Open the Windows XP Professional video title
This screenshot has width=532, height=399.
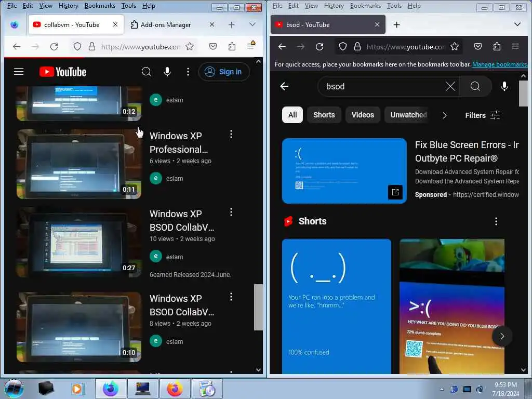(x=179, y=142)
